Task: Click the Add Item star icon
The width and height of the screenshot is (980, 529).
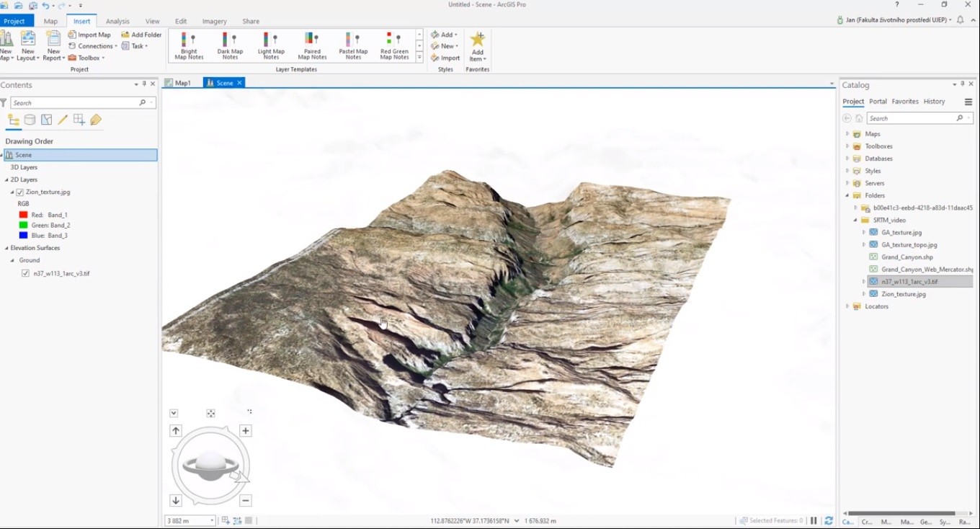Action: pyautogui.click(x=477, y=39)
